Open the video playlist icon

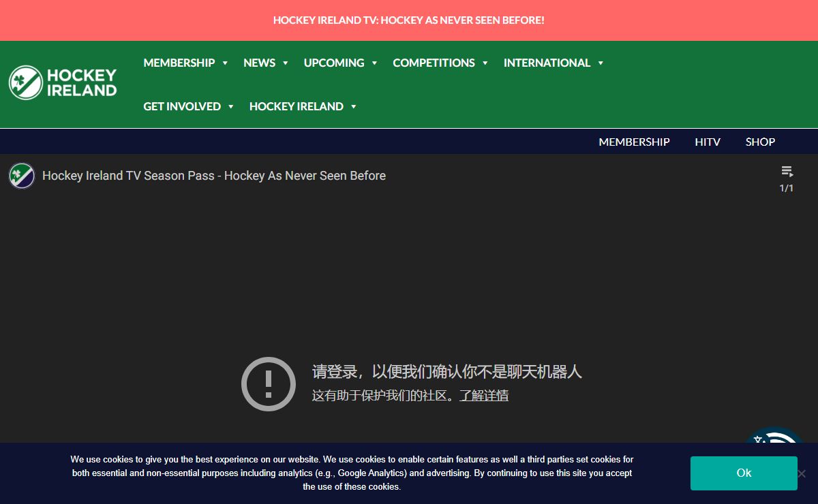787,172
